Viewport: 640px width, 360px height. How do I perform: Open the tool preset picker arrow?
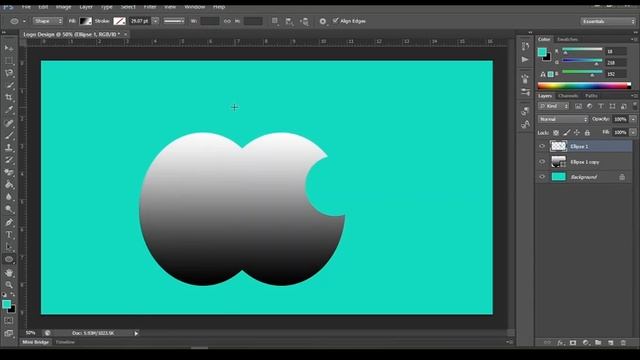pos(24,21)
